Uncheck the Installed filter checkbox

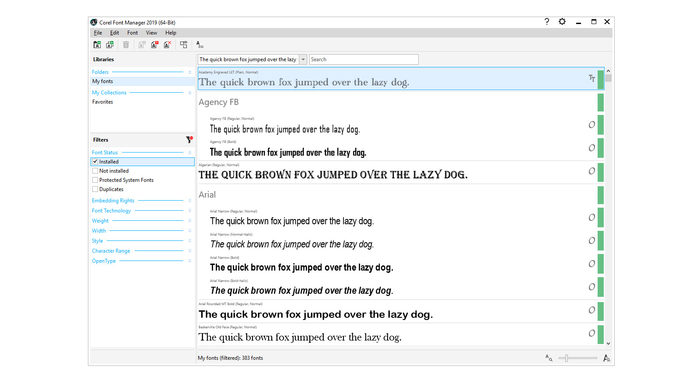[95, 162]
